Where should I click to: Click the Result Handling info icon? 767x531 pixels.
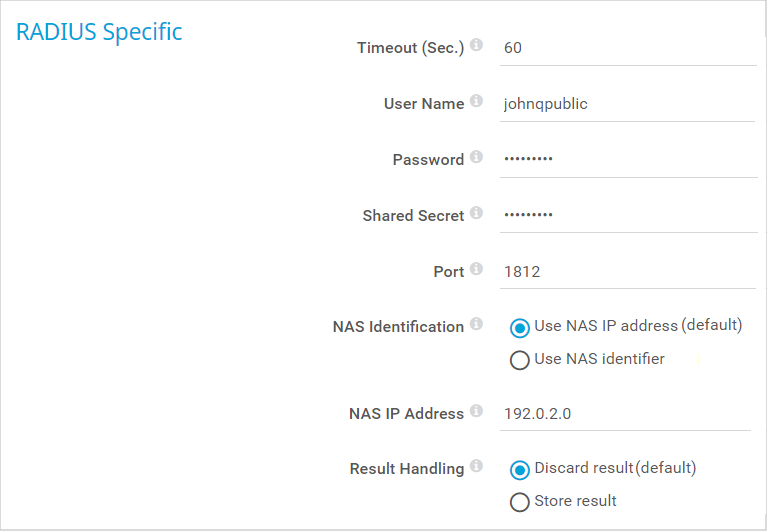(476, 466)
